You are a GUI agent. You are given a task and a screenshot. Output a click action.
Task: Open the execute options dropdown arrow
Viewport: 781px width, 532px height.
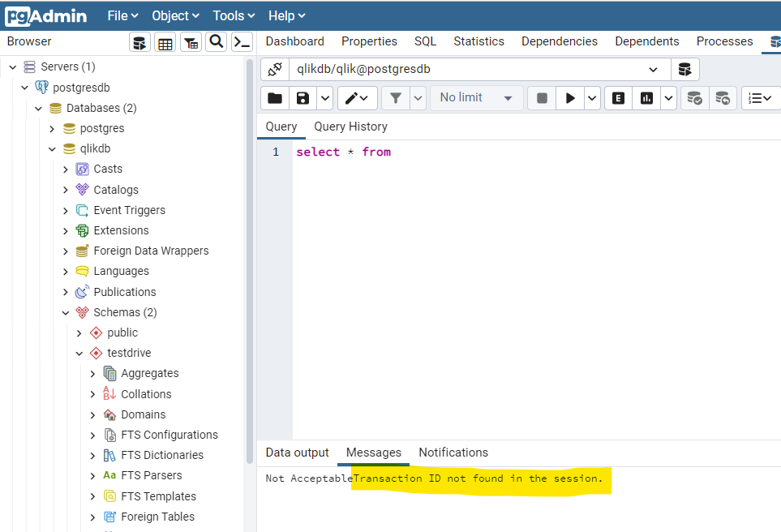coord(592,98)
